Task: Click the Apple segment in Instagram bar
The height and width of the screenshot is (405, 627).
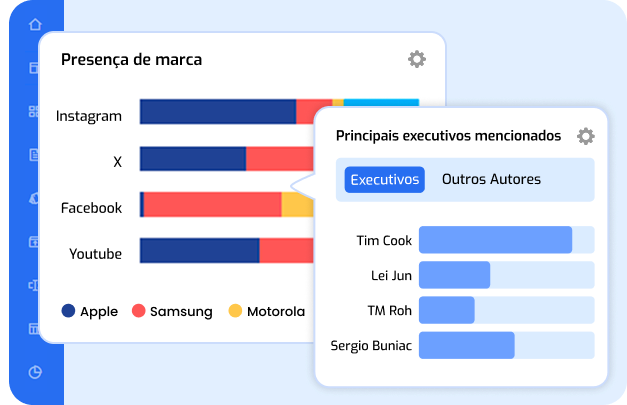Action: (217, 112)
